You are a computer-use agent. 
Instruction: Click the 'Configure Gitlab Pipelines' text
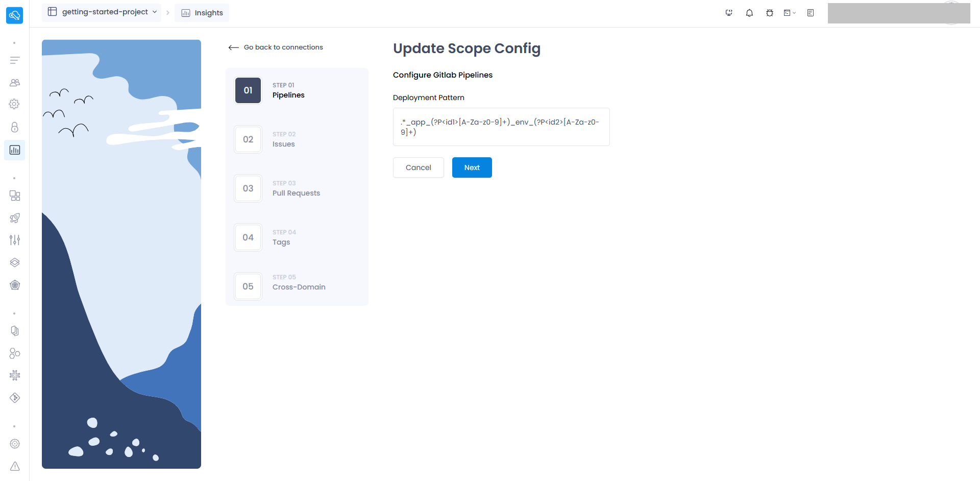click(443, 75)
